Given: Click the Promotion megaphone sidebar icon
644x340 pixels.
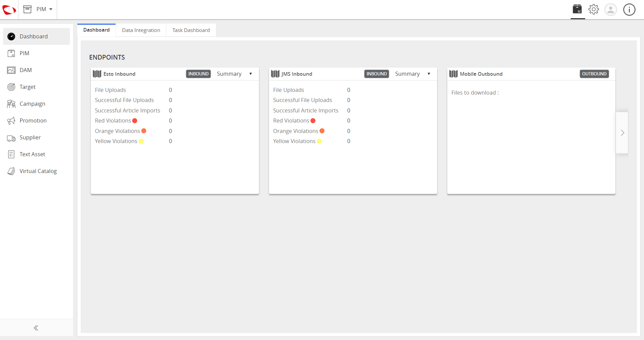Looking at the screenshot, I should point(11,121).
